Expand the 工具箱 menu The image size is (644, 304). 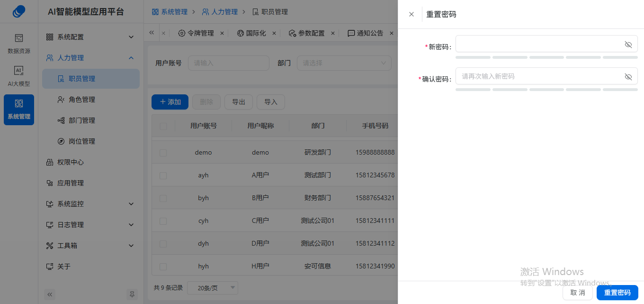click(x=131, y=246)
